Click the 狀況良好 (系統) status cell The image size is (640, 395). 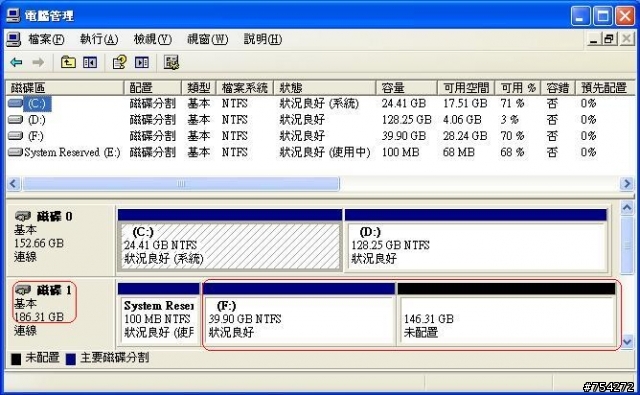pyautogui.click(x=319, y=103)
